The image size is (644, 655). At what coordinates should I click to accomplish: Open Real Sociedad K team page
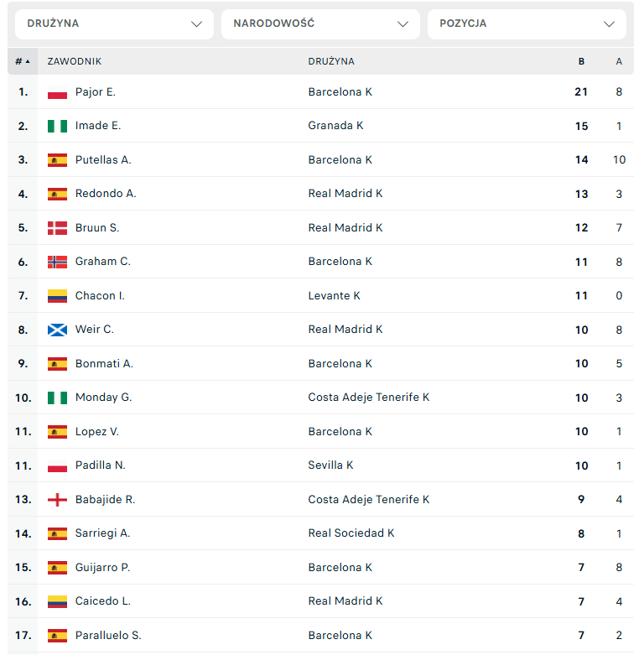tap(351, 533)
